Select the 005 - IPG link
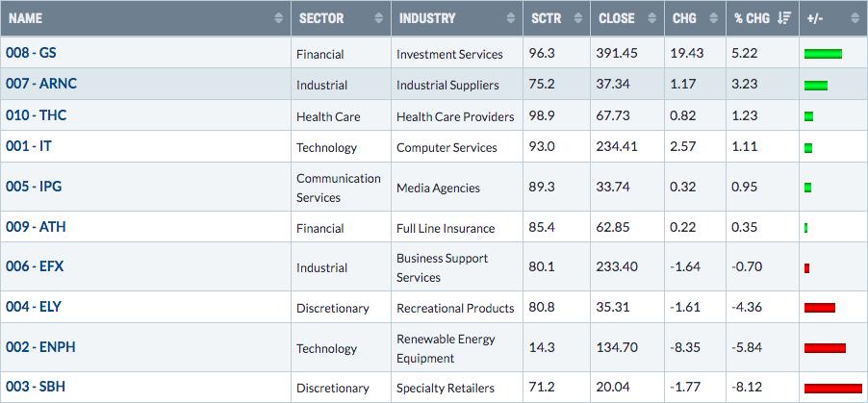The image size is (868, 403). (34, 187)
